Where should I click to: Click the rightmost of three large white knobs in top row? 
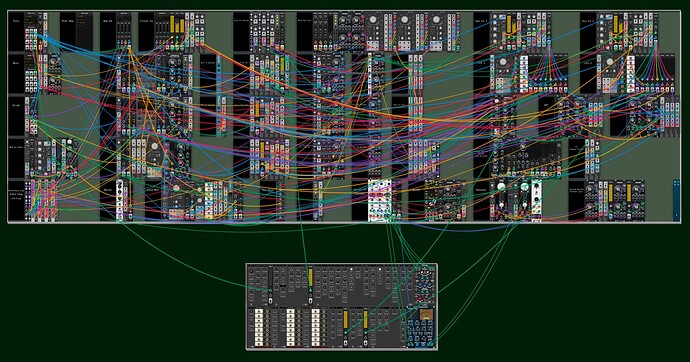(436, 20)
